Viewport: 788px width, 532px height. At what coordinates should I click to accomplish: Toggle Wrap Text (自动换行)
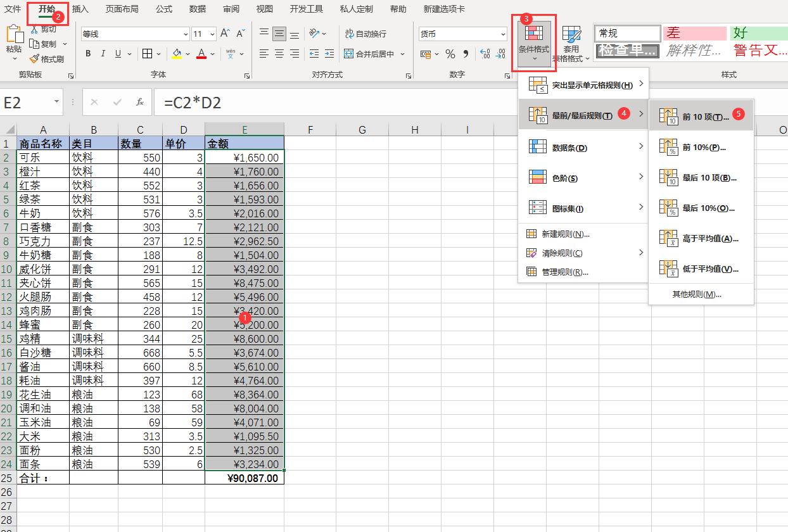(365, 34)
